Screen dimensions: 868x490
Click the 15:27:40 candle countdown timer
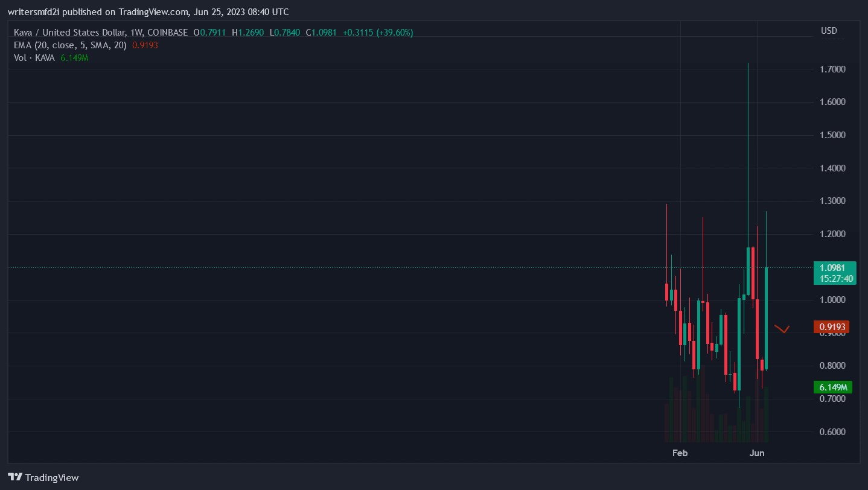(835, 278)
